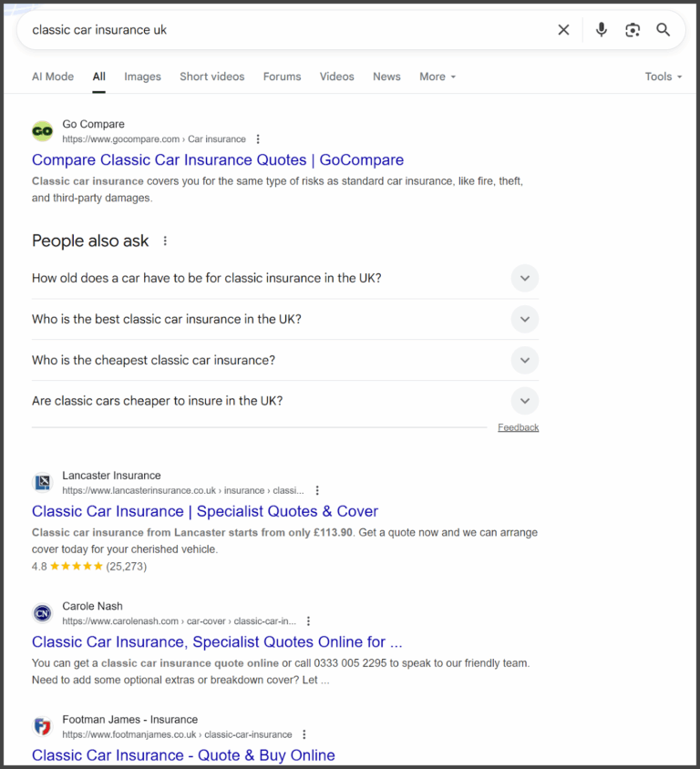Click the Feedback link under People also ask

pos(518,426)
